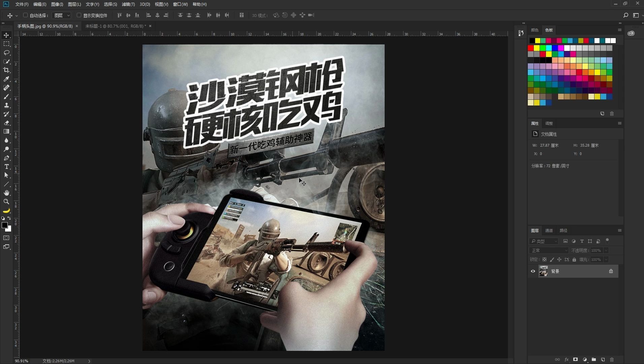644x364 pixels.
Task: Toggle lock all icon in Layers
Action: coord(574,260)
